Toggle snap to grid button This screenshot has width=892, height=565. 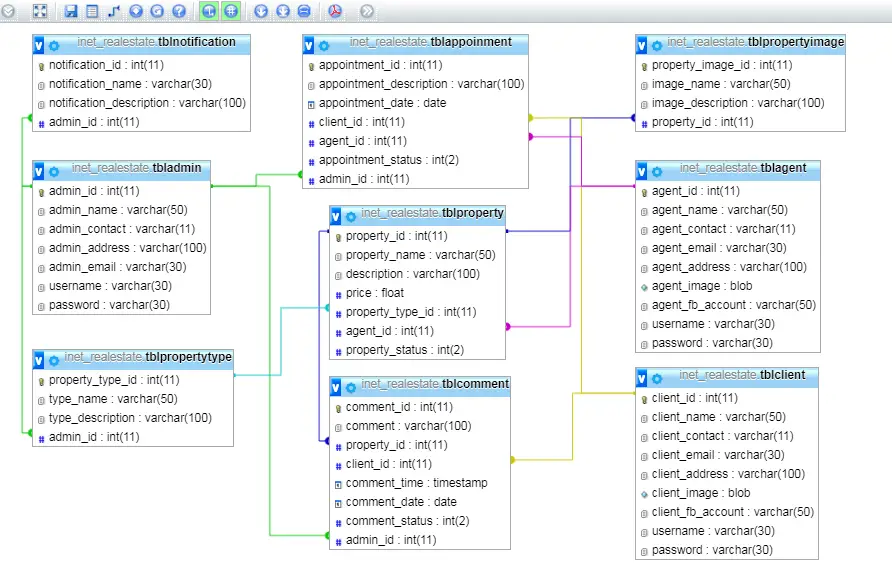pos(230,11)
